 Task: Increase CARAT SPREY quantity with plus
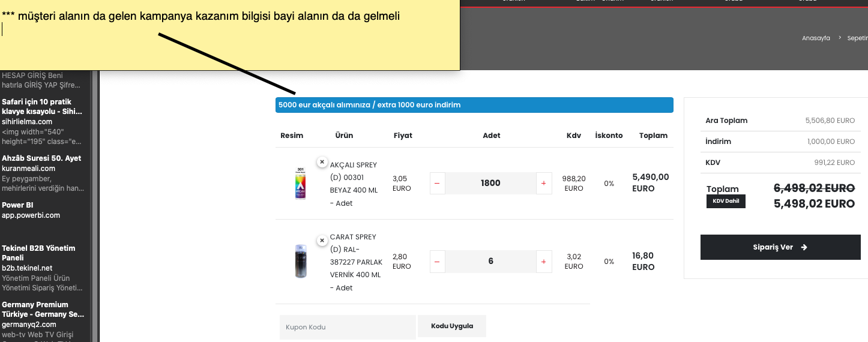[543, 262]
